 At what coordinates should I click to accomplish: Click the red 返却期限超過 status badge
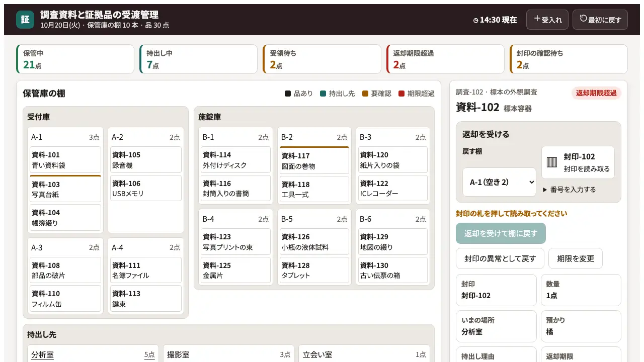point(596,93)
